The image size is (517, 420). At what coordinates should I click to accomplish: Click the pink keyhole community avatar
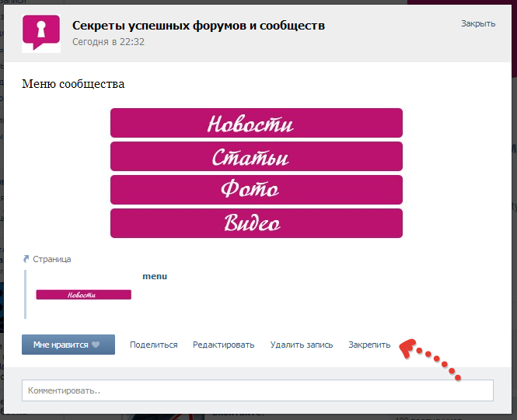tap(40, 32)
